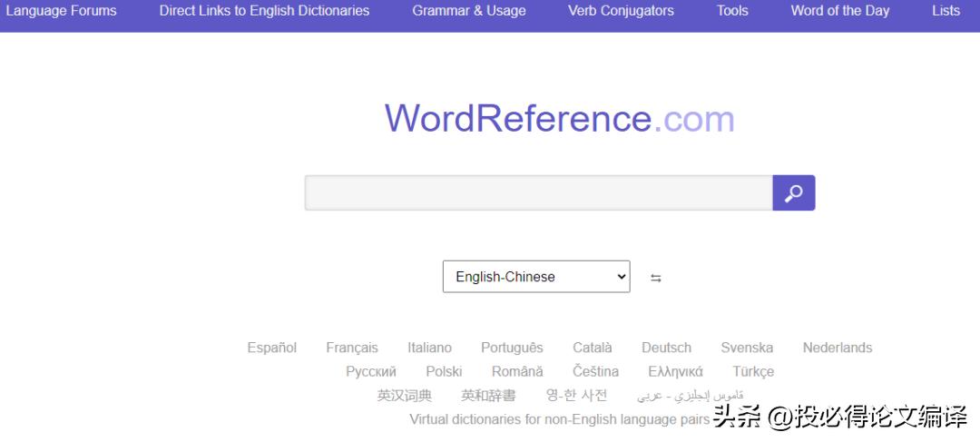Open the 英汉词典 Chinese dictionary link

coord(405,396)
